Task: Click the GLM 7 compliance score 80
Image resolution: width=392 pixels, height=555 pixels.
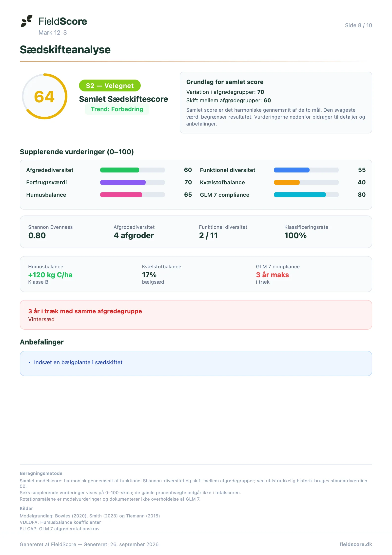Action: coord(362,195)
